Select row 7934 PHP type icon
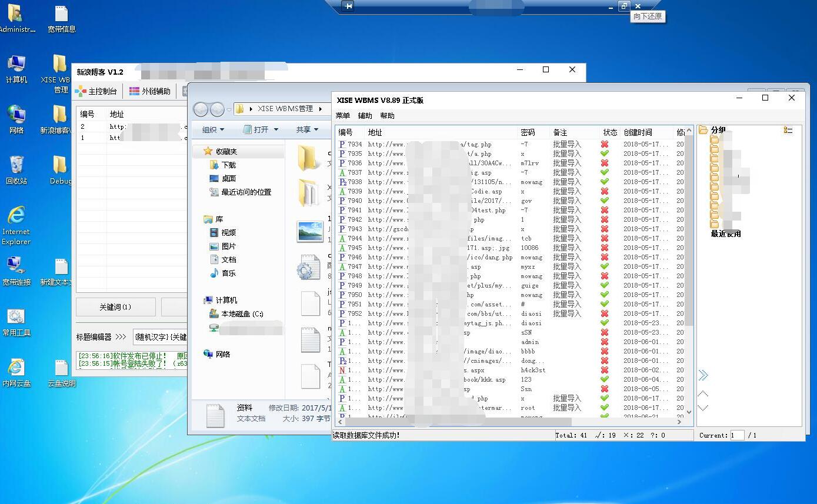This screenshot has height=504, width=817. point(342,144)
